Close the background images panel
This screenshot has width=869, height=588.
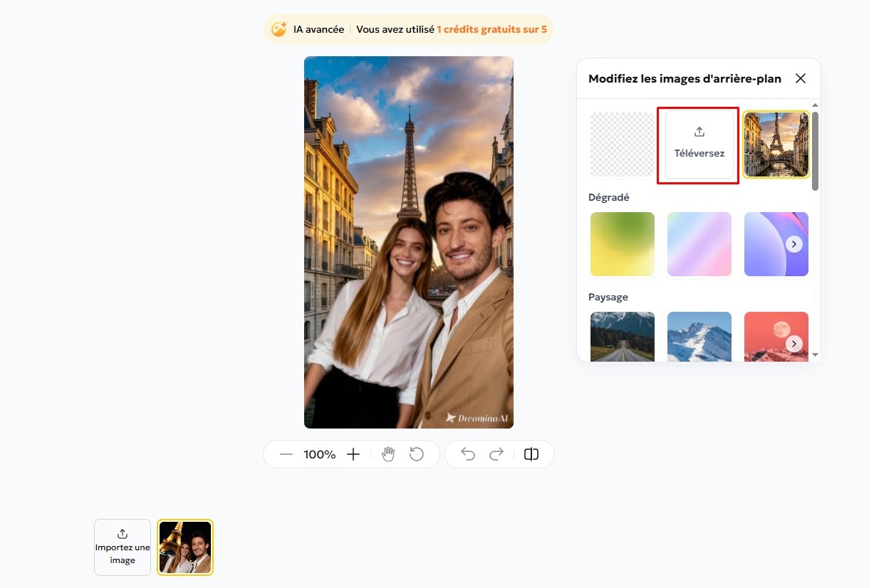pos(801,78)
